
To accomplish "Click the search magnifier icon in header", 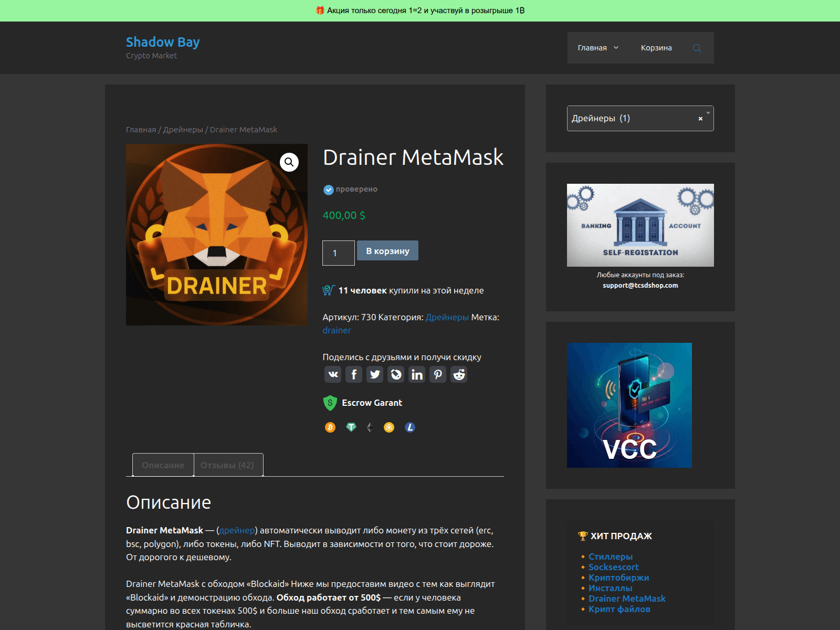I will coord(697,48).
